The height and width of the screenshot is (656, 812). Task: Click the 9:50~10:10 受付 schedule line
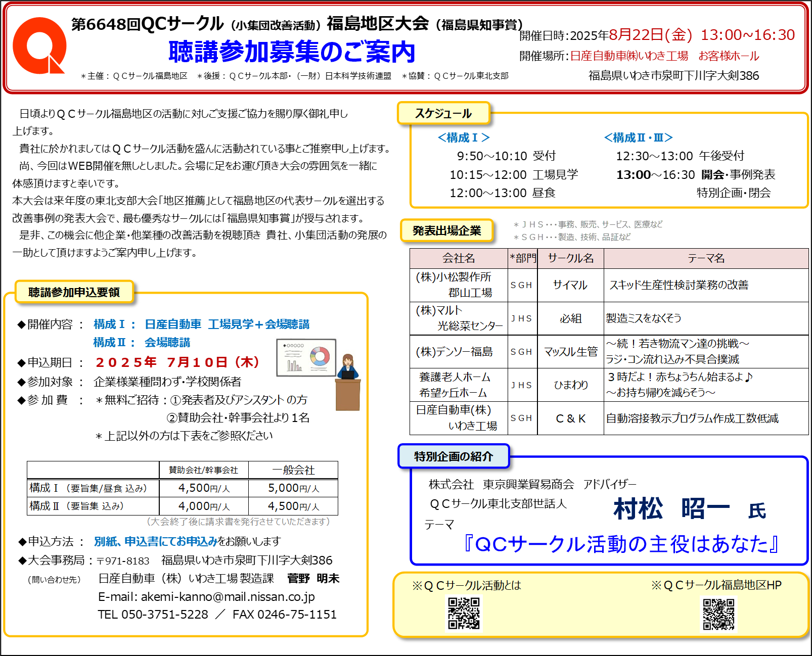click(x=506, y=156)
